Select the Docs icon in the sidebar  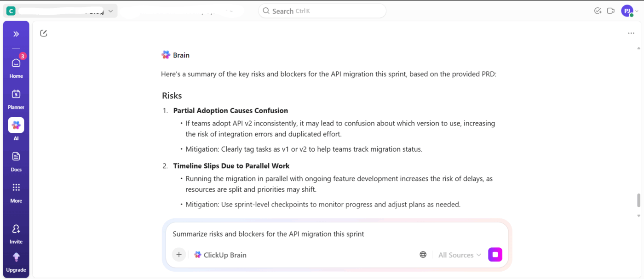pyautogui.click(x=16, y=156)
